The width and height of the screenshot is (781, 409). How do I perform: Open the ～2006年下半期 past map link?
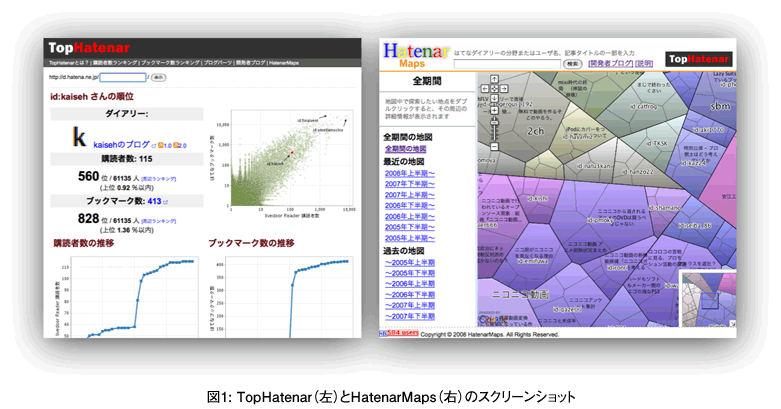410,294
